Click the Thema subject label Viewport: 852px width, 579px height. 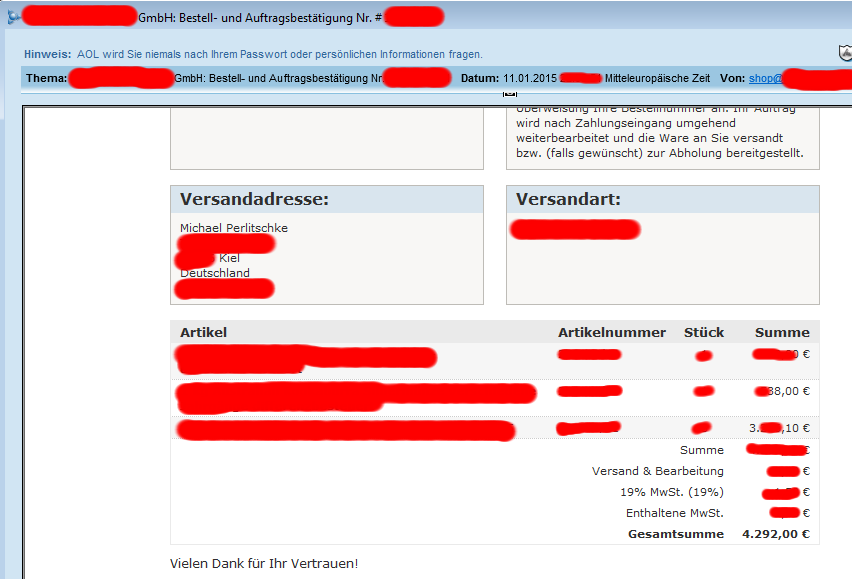click(x=46, y=78)
